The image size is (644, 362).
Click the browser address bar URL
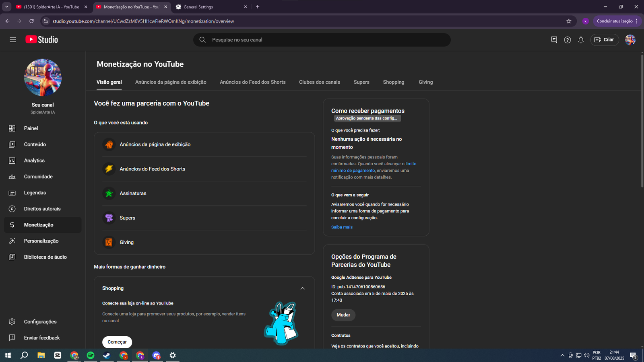(143, 21)
